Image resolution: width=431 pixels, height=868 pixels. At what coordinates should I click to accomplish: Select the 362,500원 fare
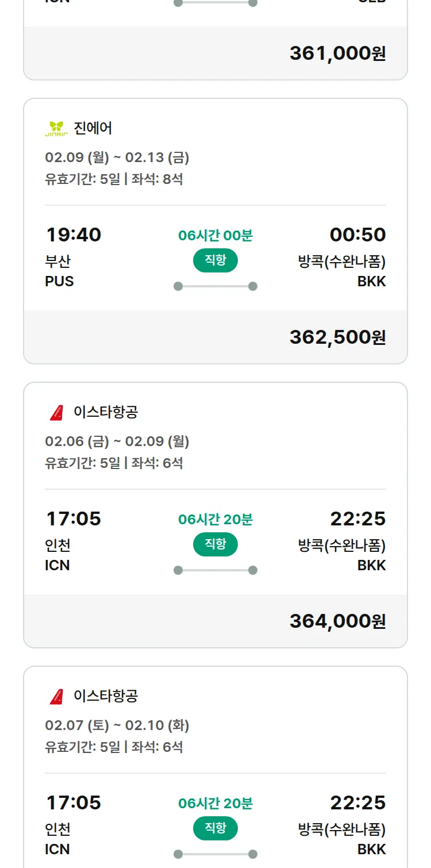[337, 337]
